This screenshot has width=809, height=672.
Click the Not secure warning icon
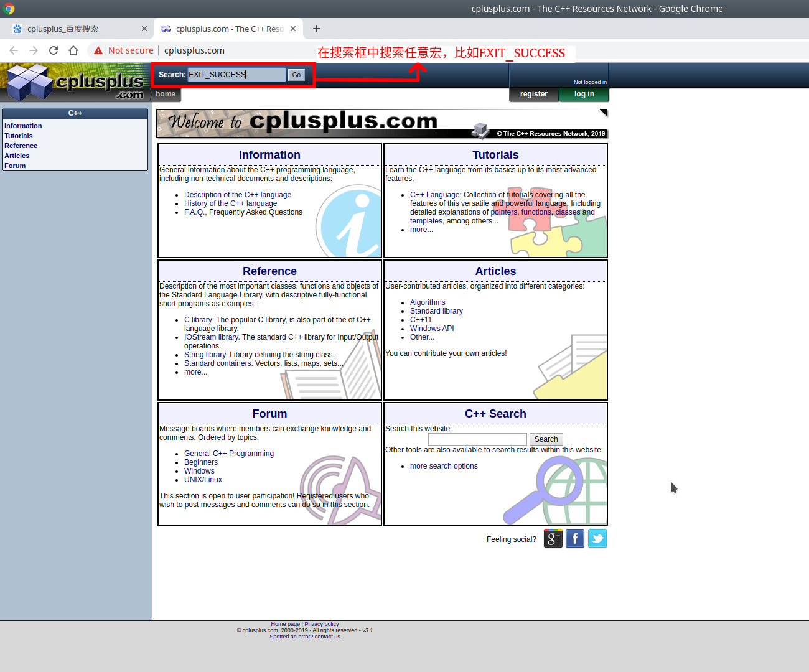click(98, 50)
